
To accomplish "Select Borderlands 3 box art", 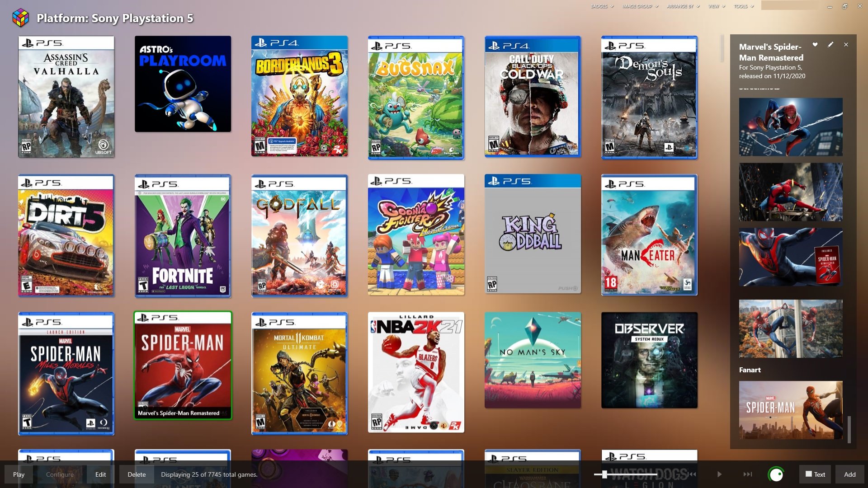I will click(x=299, y=96).
